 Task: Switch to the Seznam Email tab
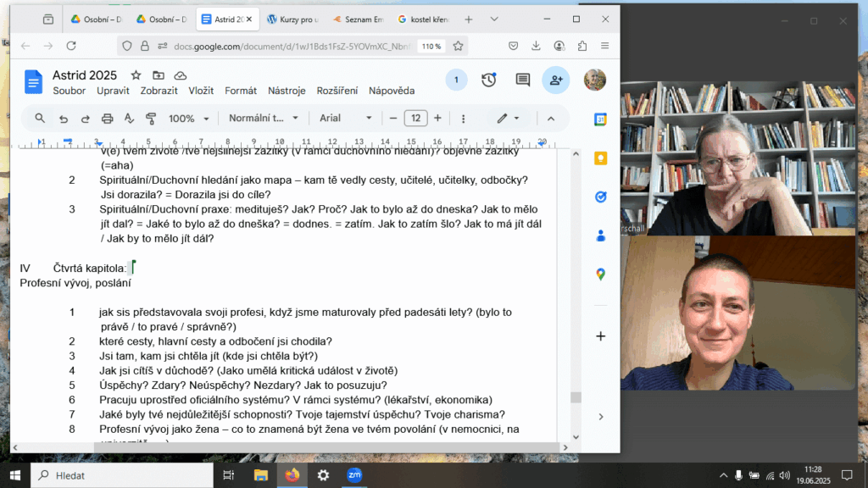pyautogui.click(x=359, y=19)
